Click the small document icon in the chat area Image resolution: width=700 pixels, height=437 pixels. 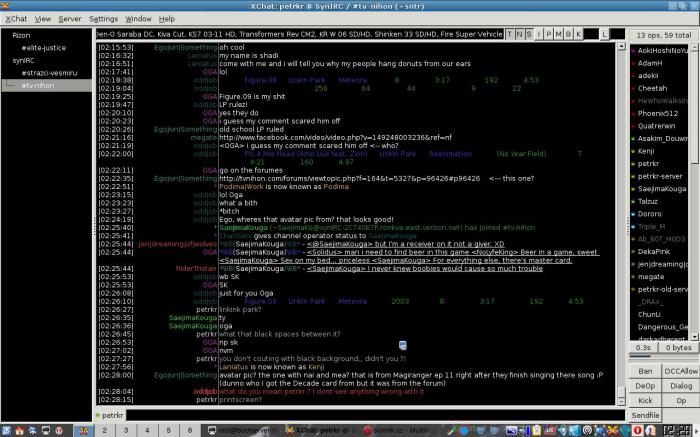click(x=402, y=345)
